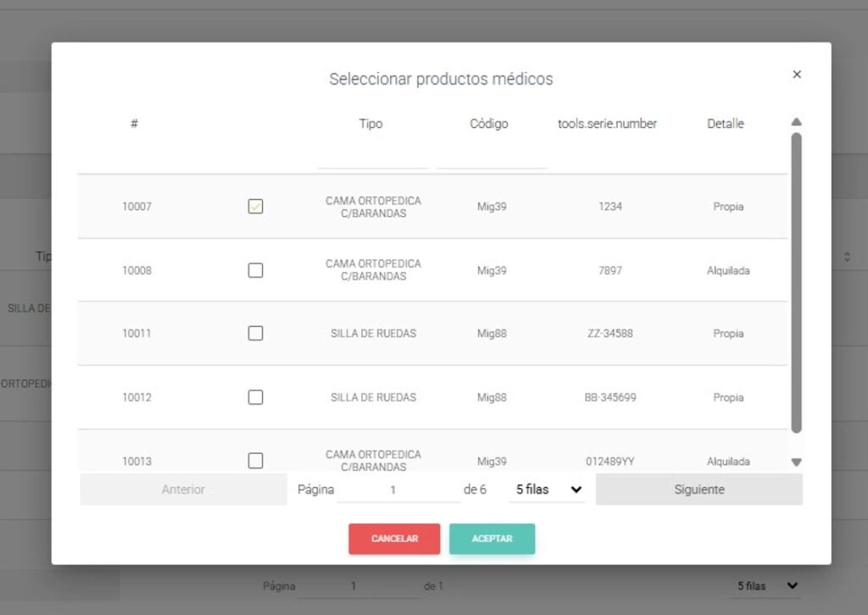
Task: Sort by the Detalle column header
Action: (725, 124)
